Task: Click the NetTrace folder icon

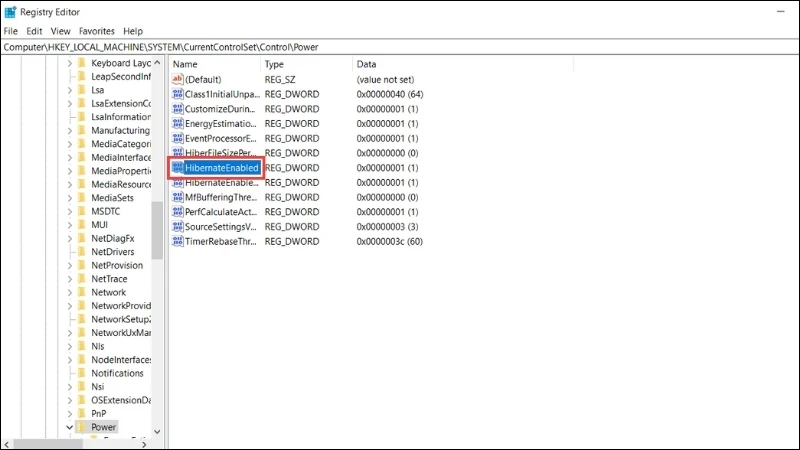Action: [82, 279]
